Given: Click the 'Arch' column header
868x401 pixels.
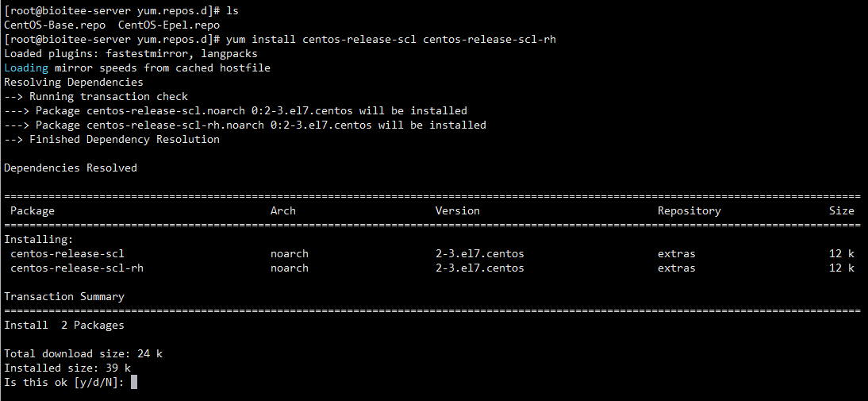Looking at the screenshot, I should click(283, 211).
